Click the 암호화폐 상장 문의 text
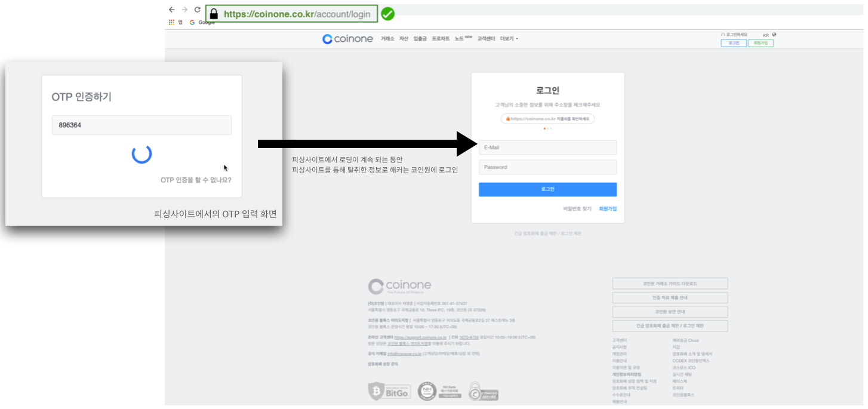Viewport: 868px width, 409px height. point(383,364)
